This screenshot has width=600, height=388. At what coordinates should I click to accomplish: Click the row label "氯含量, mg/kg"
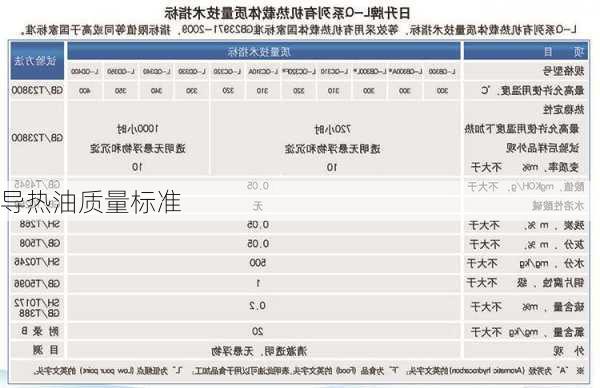(x=546, y=332)
